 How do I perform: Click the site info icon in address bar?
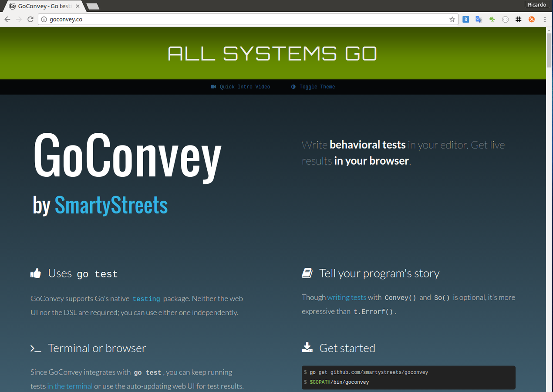pyautogui.click(x=44, y=19)
